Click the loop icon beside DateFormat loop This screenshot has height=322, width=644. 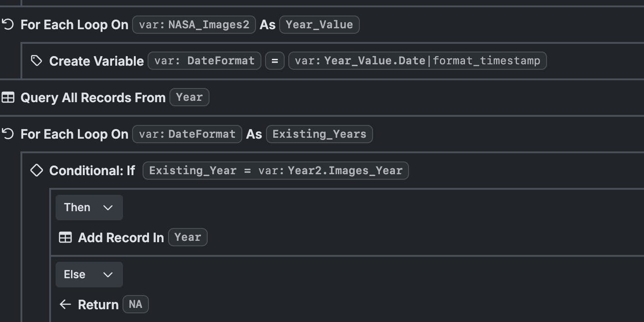pyautogui.click(x=8, y=134)
